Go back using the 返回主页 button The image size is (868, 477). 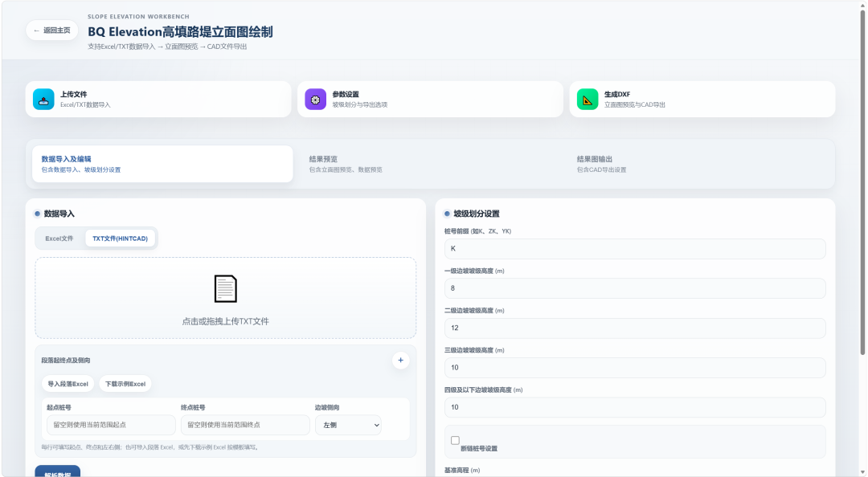click(52, 31)
